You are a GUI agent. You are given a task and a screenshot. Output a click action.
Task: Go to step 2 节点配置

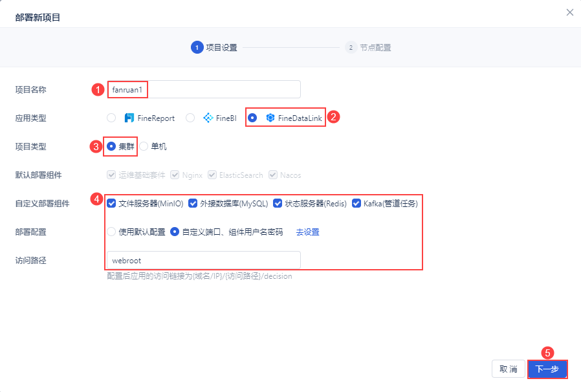[x=368, y=47]
